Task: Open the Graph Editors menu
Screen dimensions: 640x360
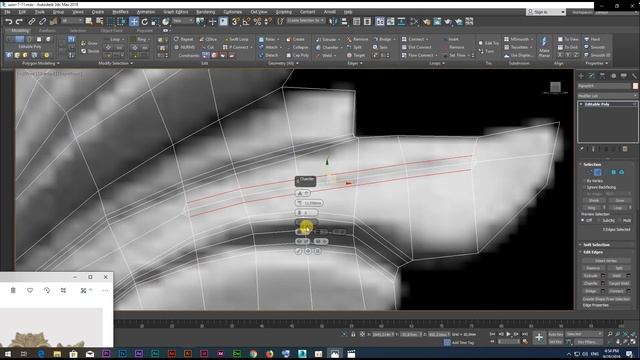Action: pos(176,12)
